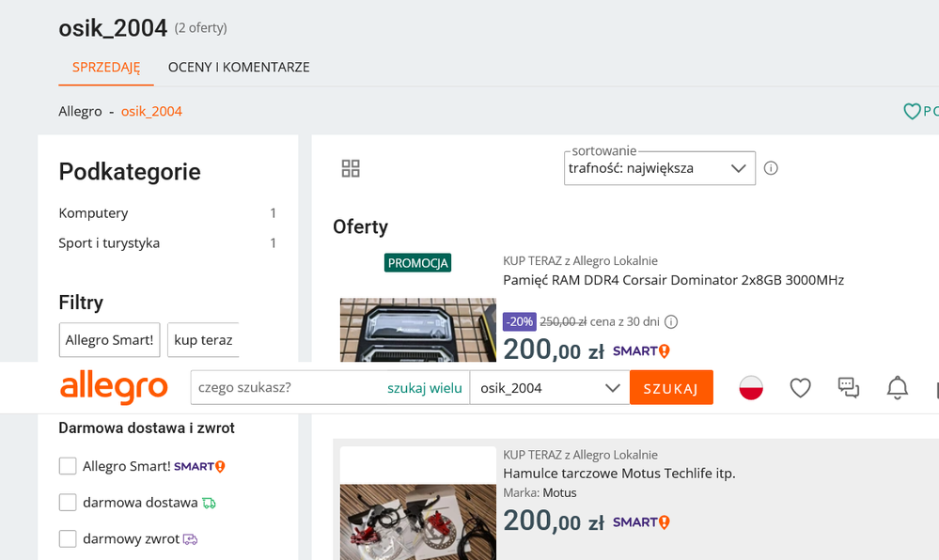
Task: Check the darmowa dostawa checkbox
Action: (68, 503)
